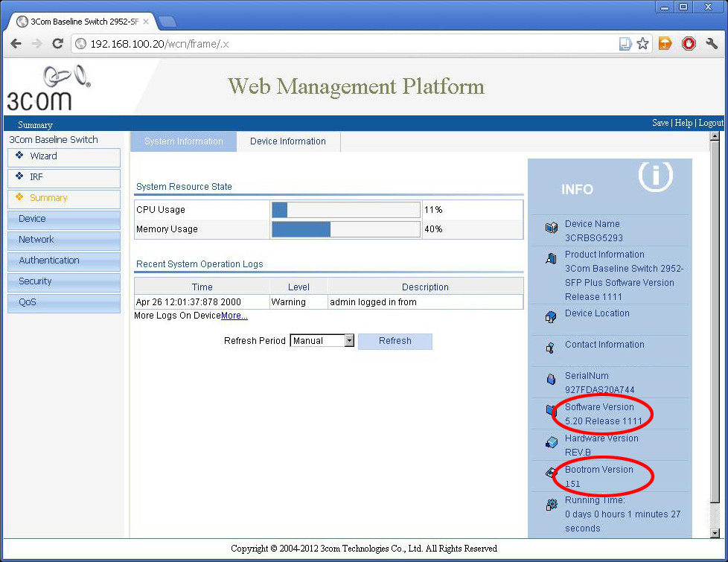
Task: Click the CPU Usage progress bar
Action: point(346,210)
